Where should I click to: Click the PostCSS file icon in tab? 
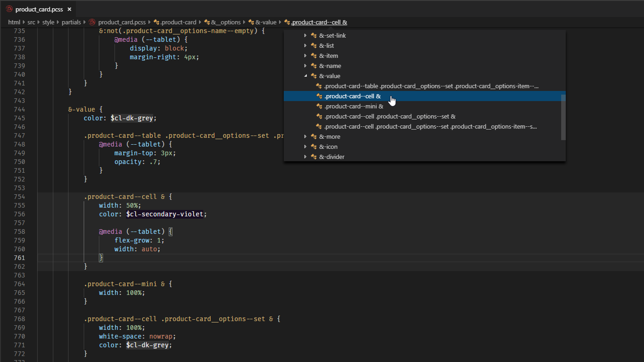point(9,9)
